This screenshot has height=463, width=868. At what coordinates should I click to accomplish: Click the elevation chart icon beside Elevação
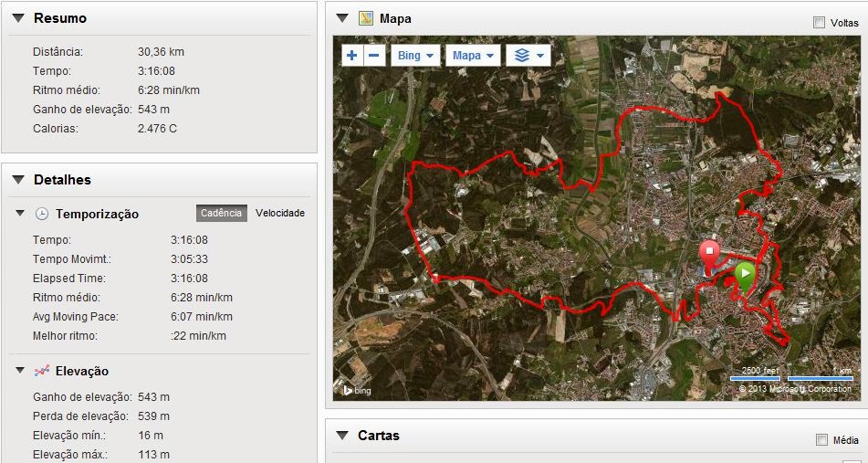(41, 371)
